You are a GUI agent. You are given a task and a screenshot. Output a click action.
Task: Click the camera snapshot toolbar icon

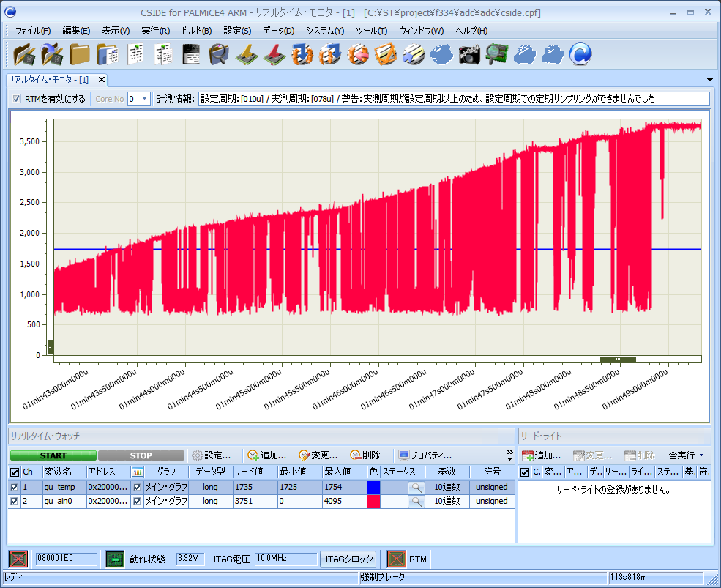469,54
